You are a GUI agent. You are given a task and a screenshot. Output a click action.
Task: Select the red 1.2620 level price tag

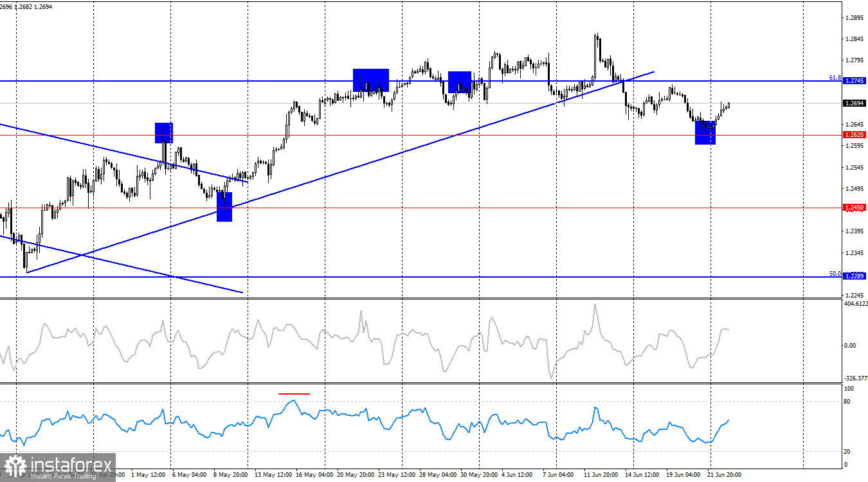coord(854,135)
